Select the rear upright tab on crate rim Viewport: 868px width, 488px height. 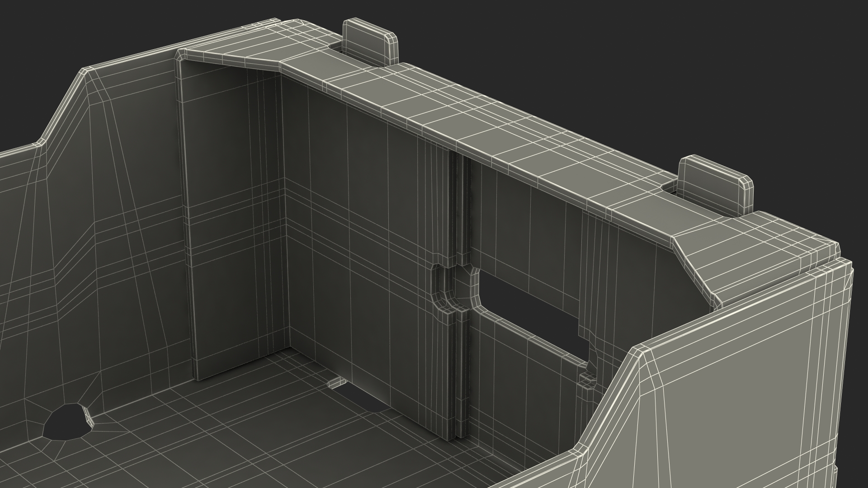371,43
